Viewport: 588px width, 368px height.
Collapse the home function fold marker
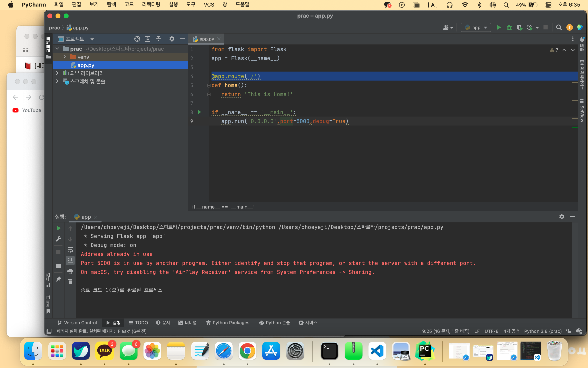[x=209, y=85]
